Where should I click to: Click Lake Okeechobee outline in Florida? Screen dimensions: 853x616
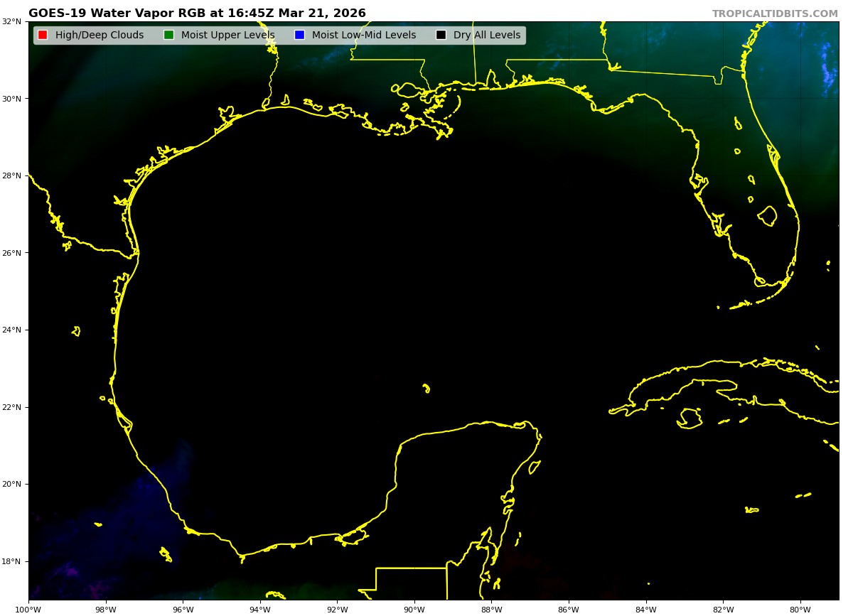[767, 216]
